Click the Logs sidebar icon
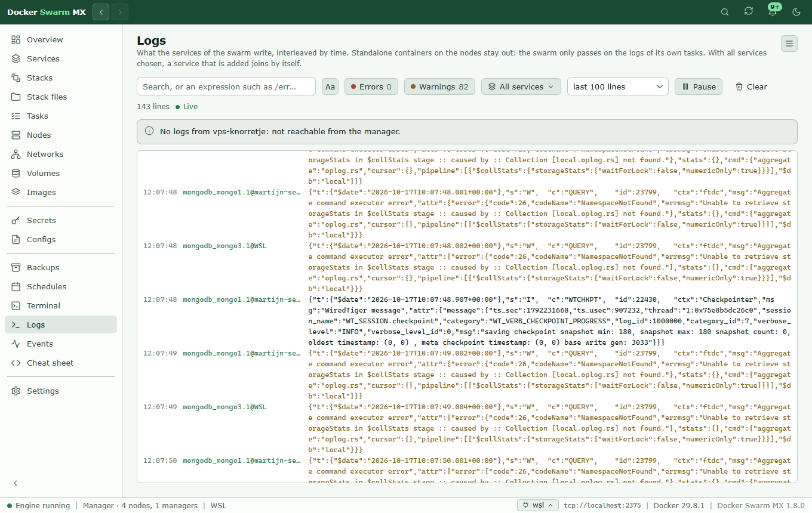812x513 pixels. click(16, 325)
